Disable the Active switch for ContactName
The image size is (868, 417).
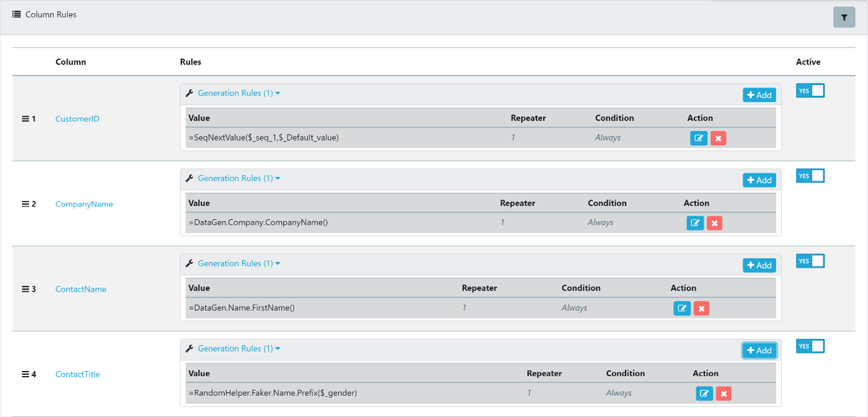pos(810,261)
